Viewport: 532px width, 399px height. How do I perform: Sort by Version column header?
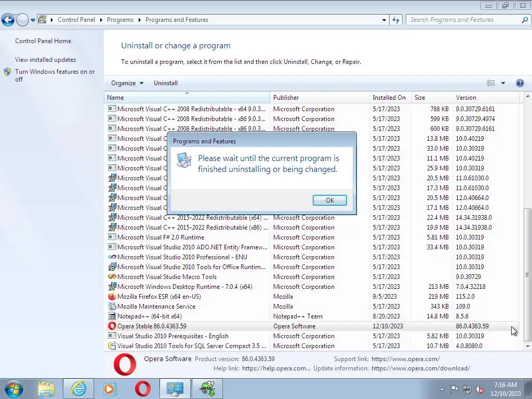coord(486,97)
